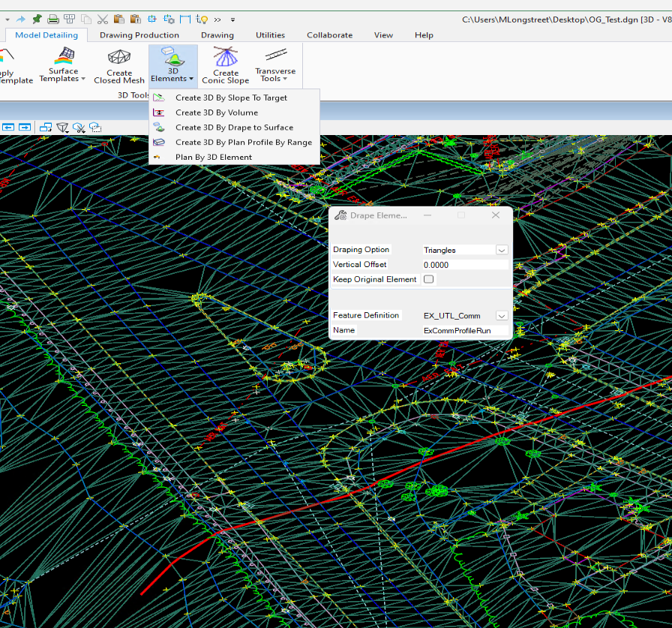
Task: Toggle the Keep Original Element checkbox
Action: coord(428,279)
